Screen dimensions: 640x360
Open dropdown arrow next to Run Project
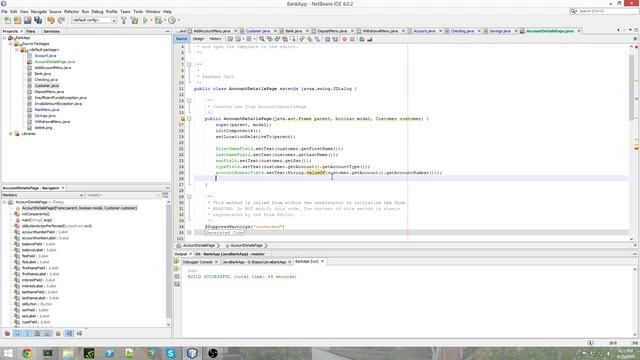tap(151, 20)
